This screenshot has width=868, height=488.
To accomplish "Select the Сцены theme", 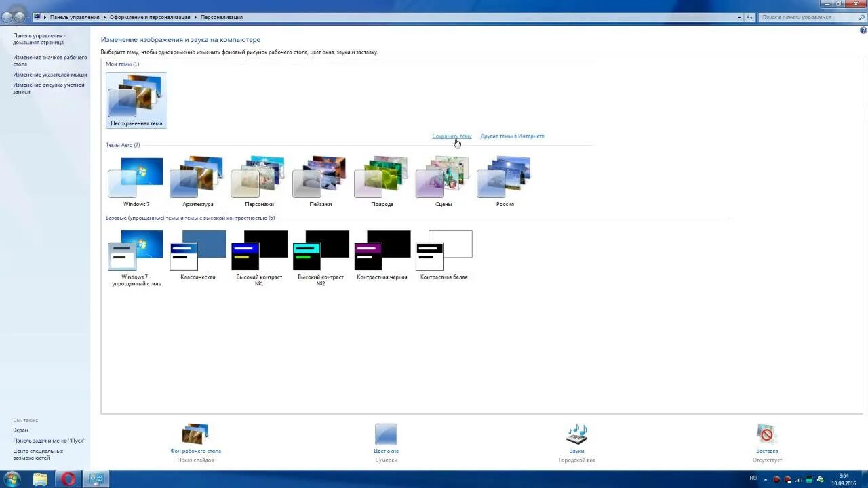I will pos(443,182).
